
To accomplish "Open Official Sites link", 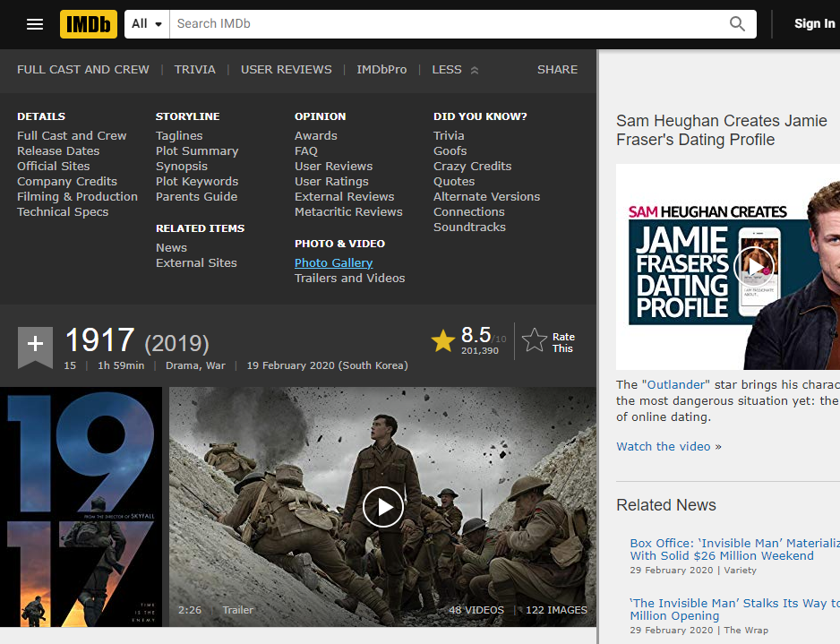I will click(x=54, y=166).
